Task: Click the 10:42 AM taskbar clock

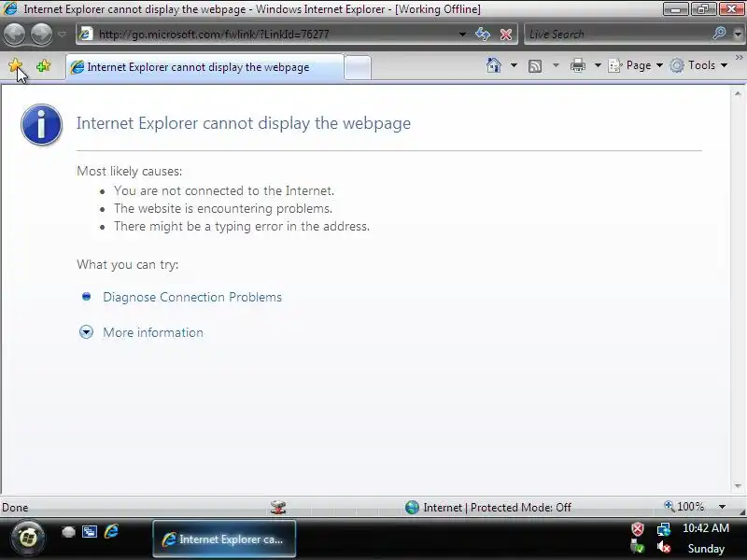Action: [x=706, y=528]
